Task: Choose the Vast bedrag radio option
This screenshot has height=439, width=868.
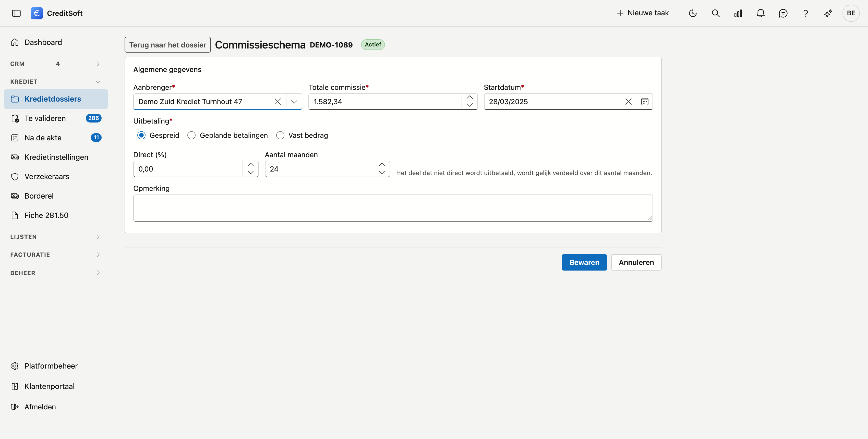Action: (280, 136)
